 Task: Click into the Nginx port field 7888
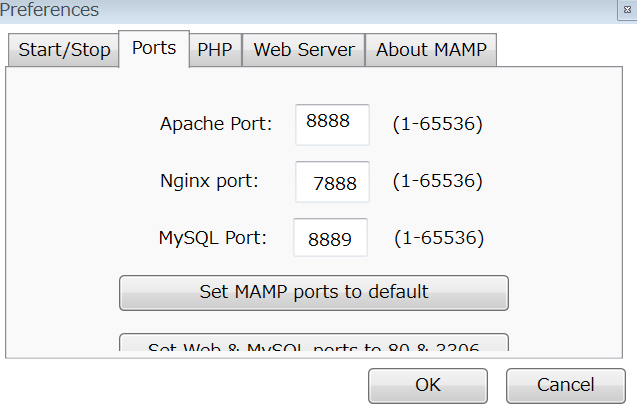tap(332, 182)
